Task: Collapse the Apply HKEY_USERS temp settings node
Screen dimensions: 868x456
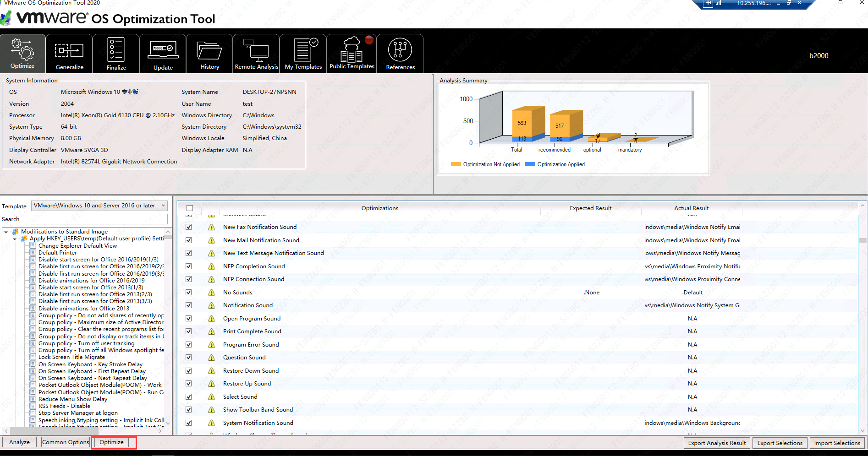Action: 14,239
